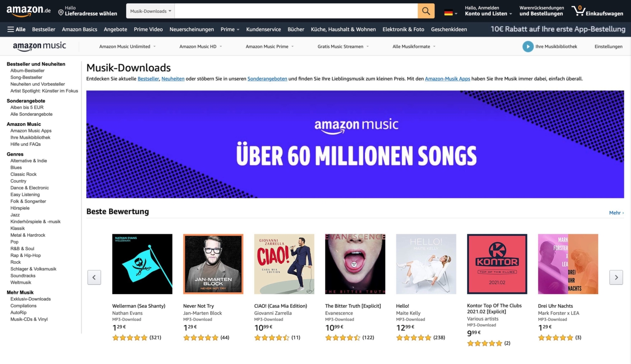Click the right arrow of the album carousel

(616, 277)
